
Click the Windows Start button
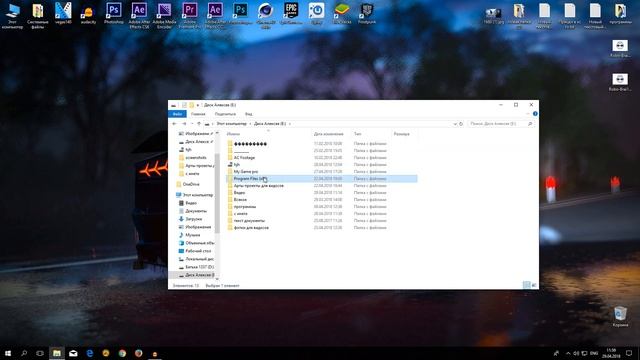(x=8, y=353)
